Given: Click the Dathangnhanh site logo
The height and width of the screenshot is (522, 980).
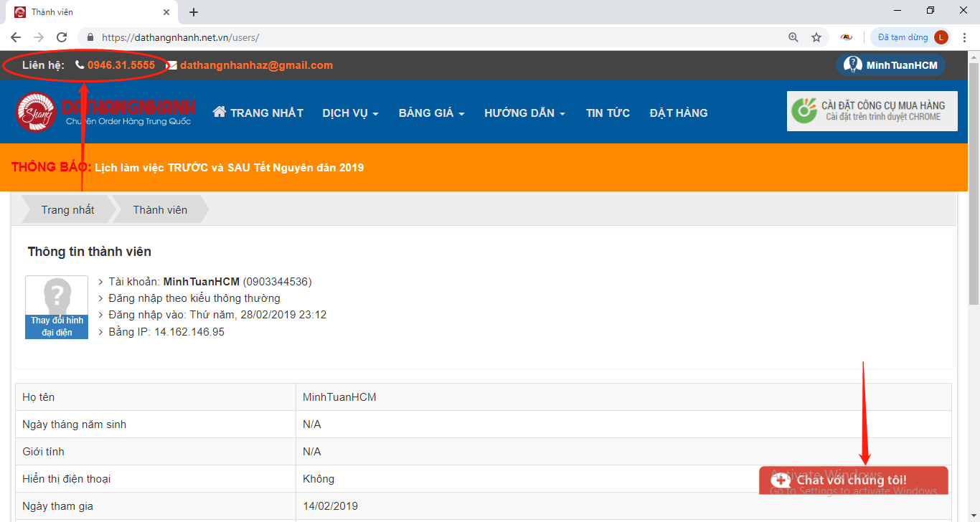Looking at the screenshot, I should click(x=105, y=113).
